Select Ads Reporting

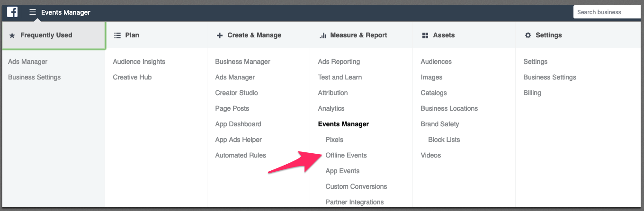[x=339, y=62]
